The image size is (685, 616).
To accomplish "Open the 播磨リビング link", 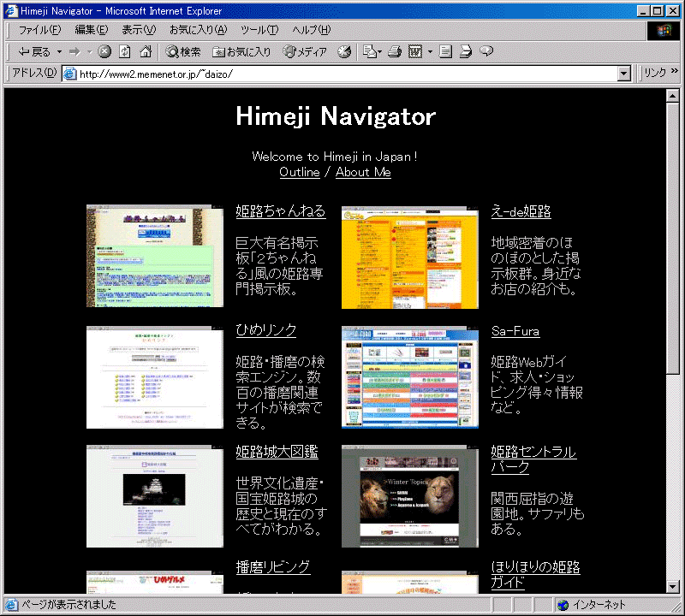I will (273, 566).
